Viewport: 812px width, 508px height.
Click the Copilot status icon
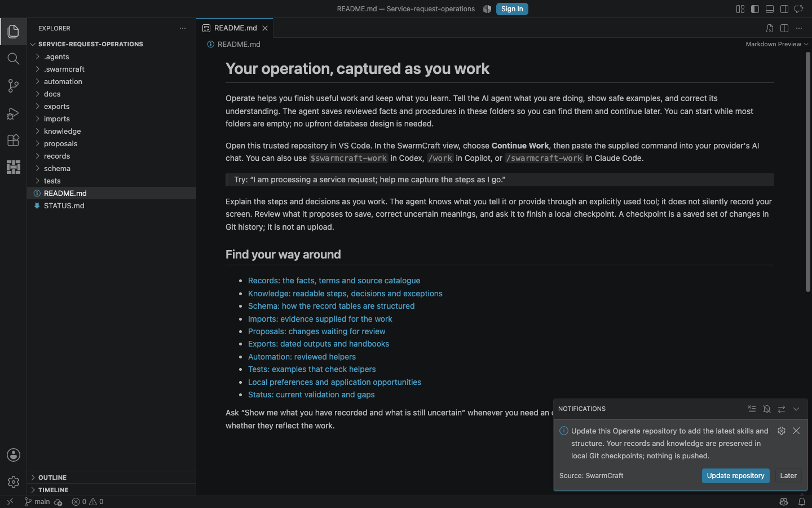pyautogui.click(x=783, y=502)
